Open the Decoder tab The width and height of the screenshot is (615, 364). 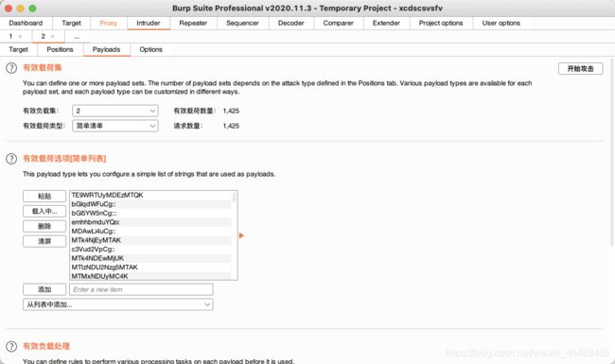(x=291, y=23)
